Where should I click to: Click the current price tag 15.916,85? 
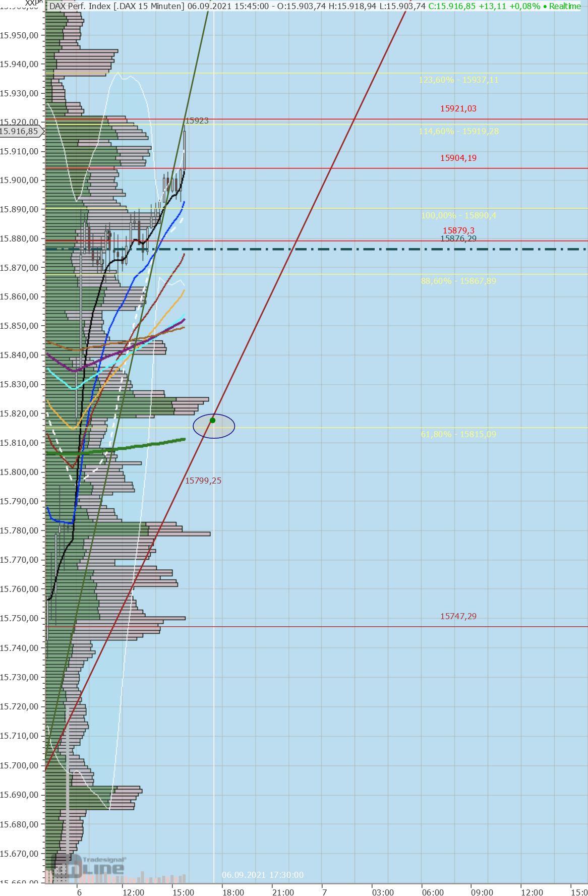coord(20,131)
